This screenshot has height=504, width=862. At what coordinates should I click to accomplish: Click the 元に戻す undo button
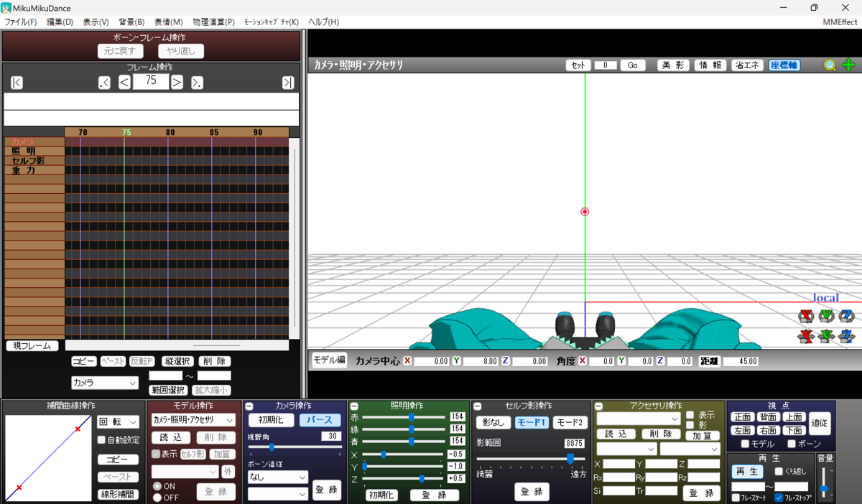(120, 51)
